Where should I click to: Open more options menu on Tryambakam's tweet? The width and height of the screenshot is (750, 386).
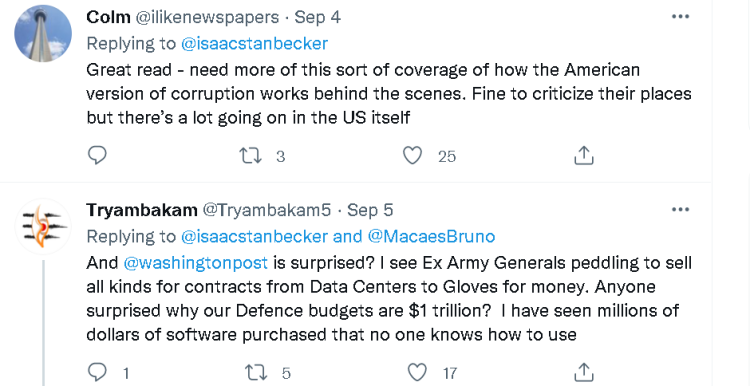[x=680, y=210]
